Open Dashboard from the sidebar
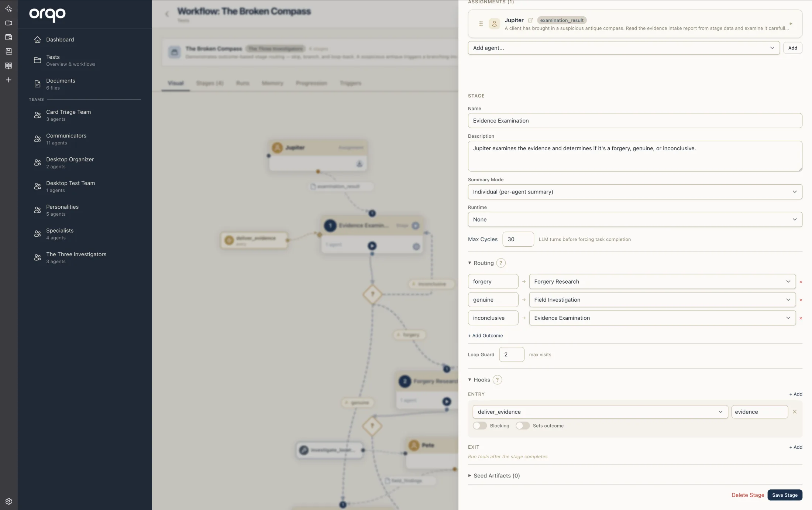The image size is (812, 510). tap(85, 40)
